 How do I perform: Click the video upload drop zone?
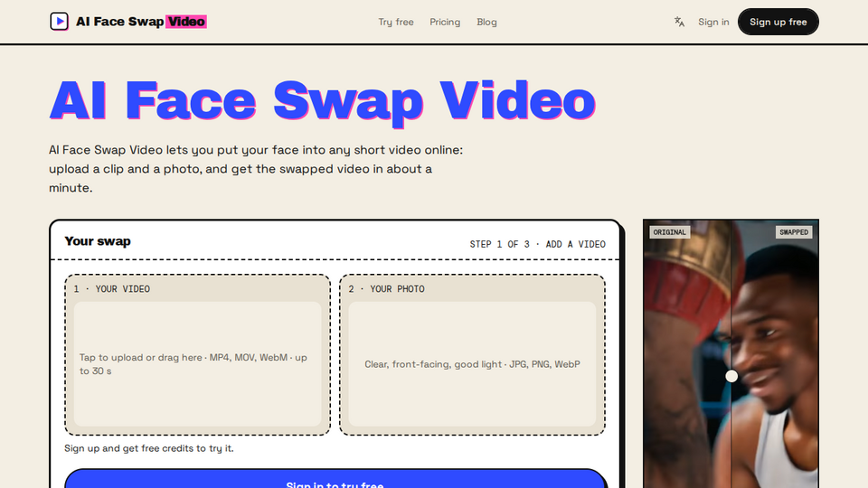coord(198,363)
